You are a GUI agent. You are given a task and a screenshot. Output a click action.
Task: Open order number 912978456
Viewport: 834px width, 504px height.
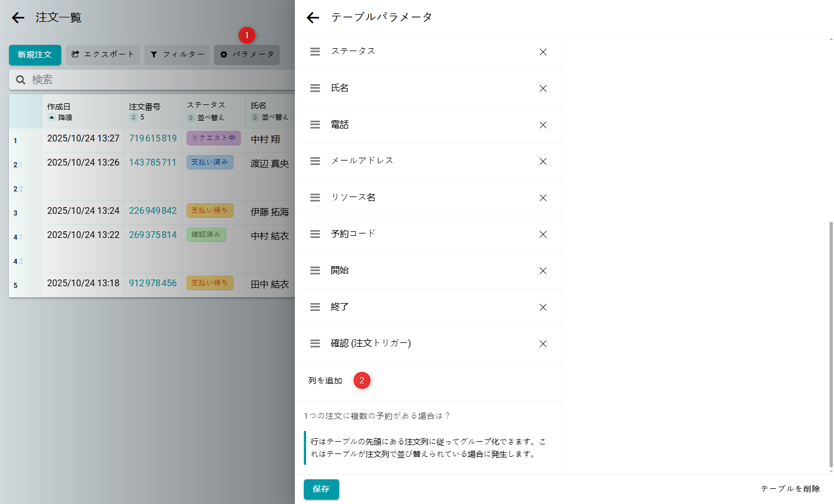(153, 283)
